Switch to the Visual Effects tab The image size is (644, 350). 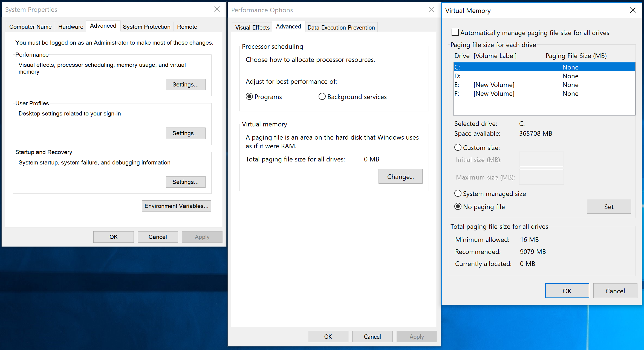(x=252, y=27)
